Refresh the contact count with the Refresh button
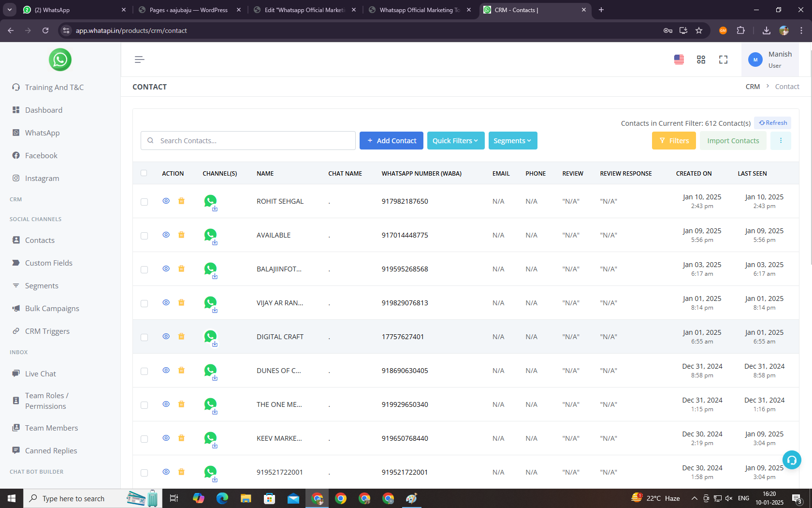Image resolution: width=812 pixels, height=508 pixels. [773, 123]
